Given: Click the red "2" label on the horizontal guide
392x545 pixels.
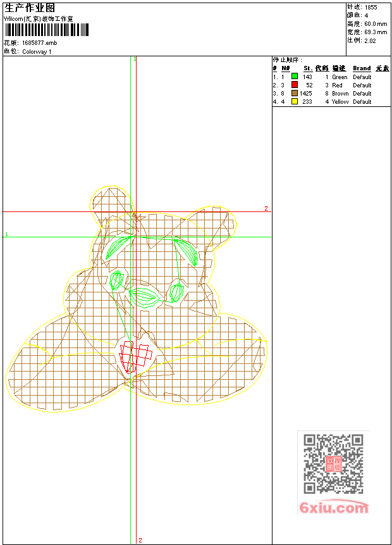Looking at the screenshot, I should pyautogui.click(x=266, y=208).
